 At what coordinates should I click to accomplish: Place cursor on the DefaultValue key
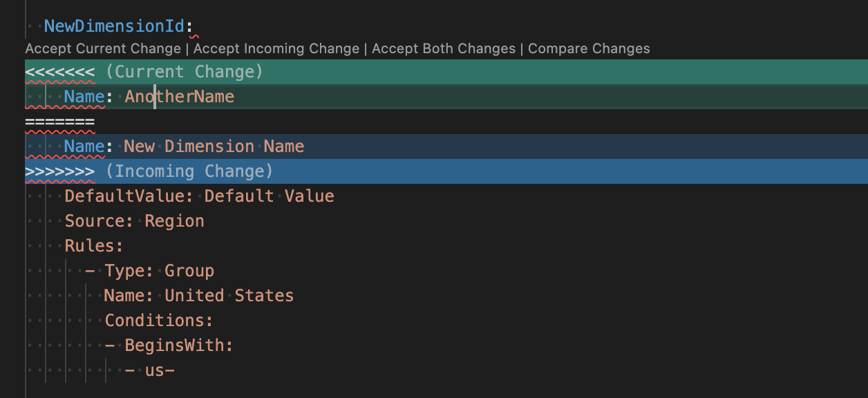129,196
